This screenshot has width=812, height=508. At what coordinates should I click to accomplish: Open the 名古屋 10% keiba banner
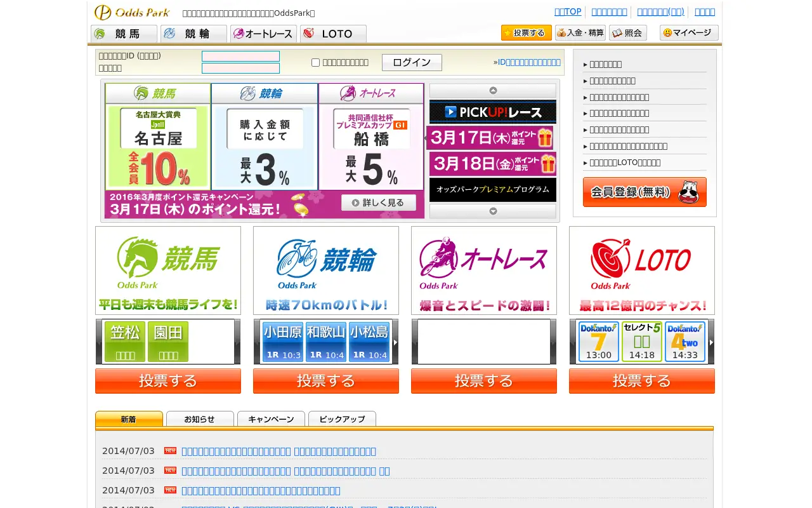(x=158, y=137)
